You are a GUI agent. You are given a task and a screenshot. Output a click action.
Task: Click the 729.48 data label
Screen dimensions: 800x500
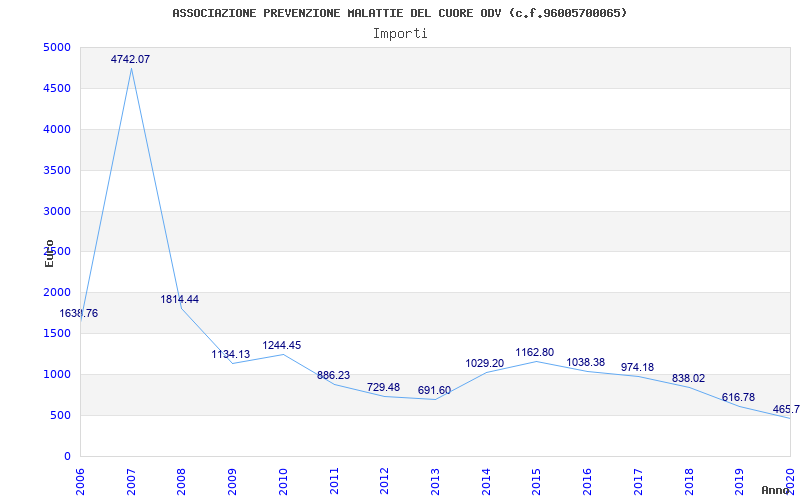(383, 388)
